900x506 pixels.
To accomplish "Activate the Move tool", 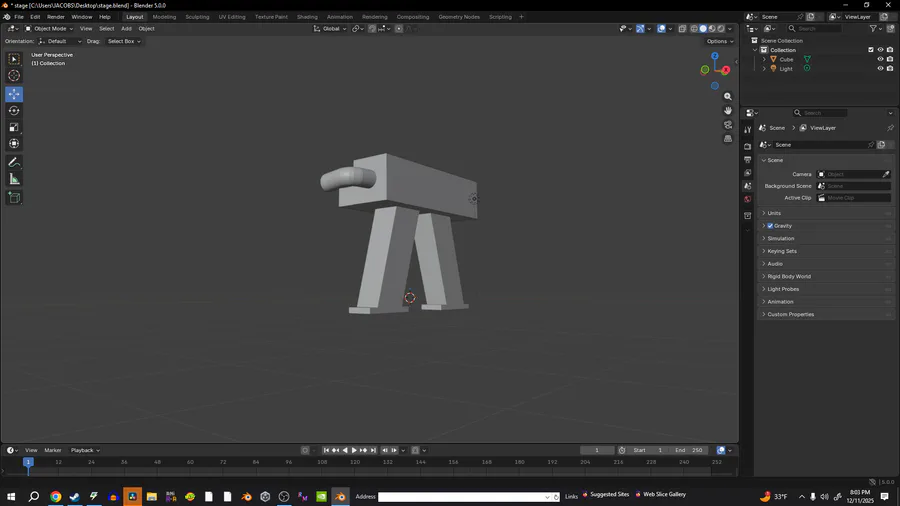I will (x=14, y=94).
